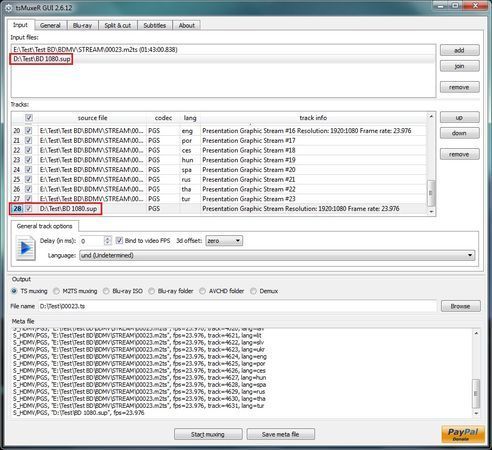Open the 3d offset dropdown
This screenshot has width=492, height=450.
tap(224, 241)
